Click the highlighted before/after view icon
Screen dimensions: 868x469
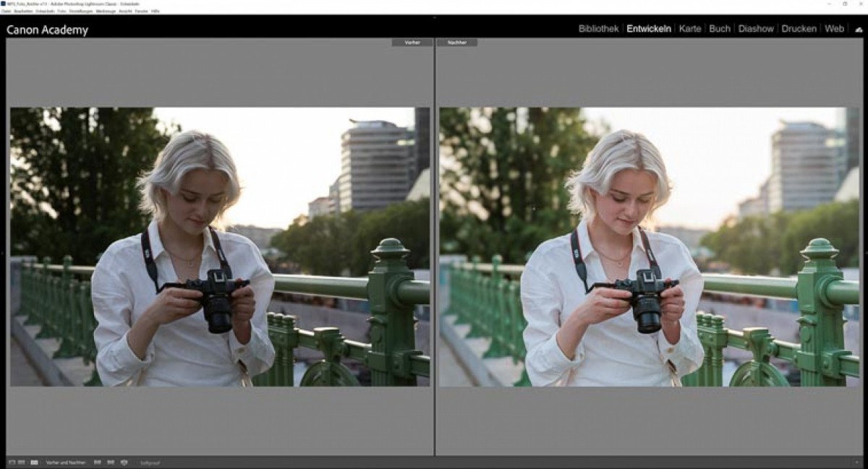pyautogui.click(x=34, y=462)
